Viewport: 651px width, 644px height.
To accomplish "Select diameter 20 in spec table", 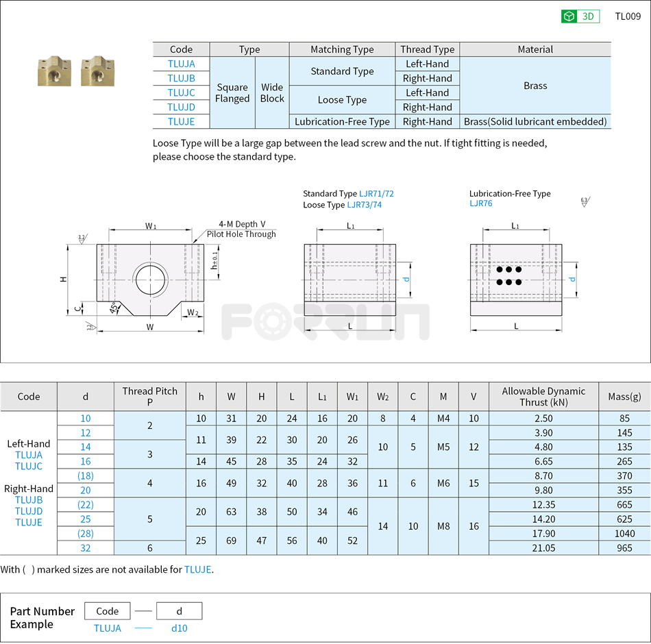I will pos(86,491).
